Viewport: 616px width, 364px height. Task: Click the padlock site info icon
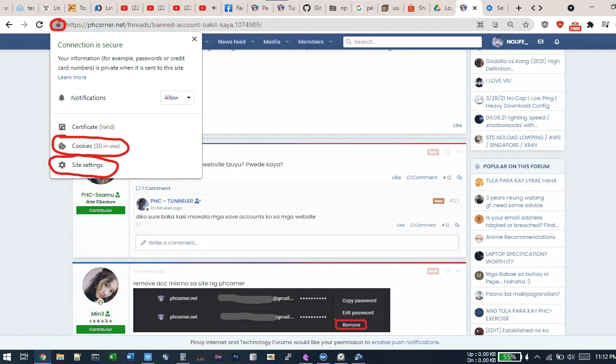(x=58, y=25)
